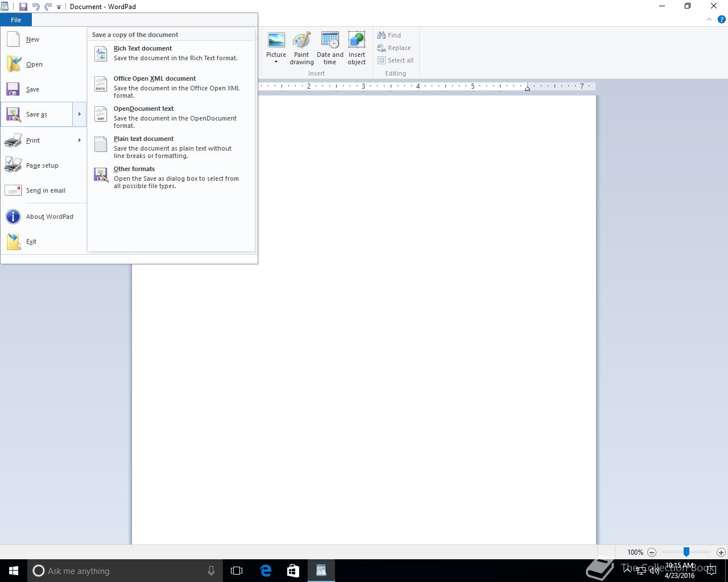Collapse the ribbon with the chevron

[x=709, y=19]
